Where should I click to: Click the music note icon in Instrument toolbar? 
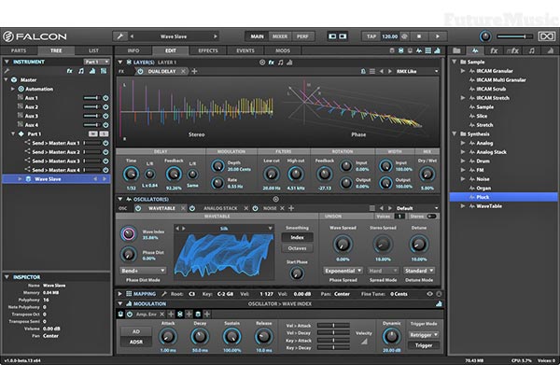(81, 71)
